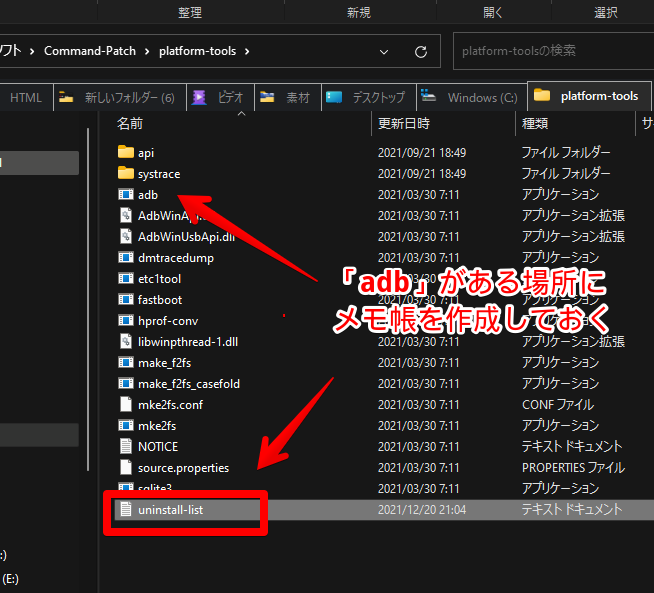Click the platform-toolsの検索 search box

(x=553, y=51)
